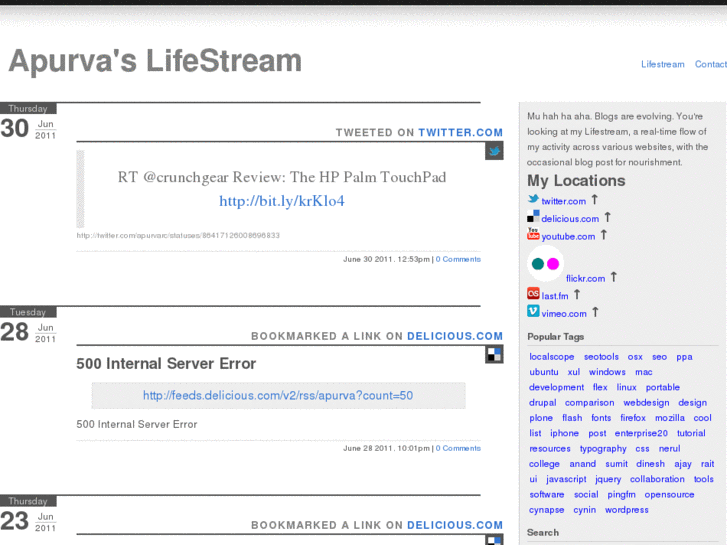Select the enterprise20 tag
This screenshot has width=727, height=545.
tap(641, 434)
